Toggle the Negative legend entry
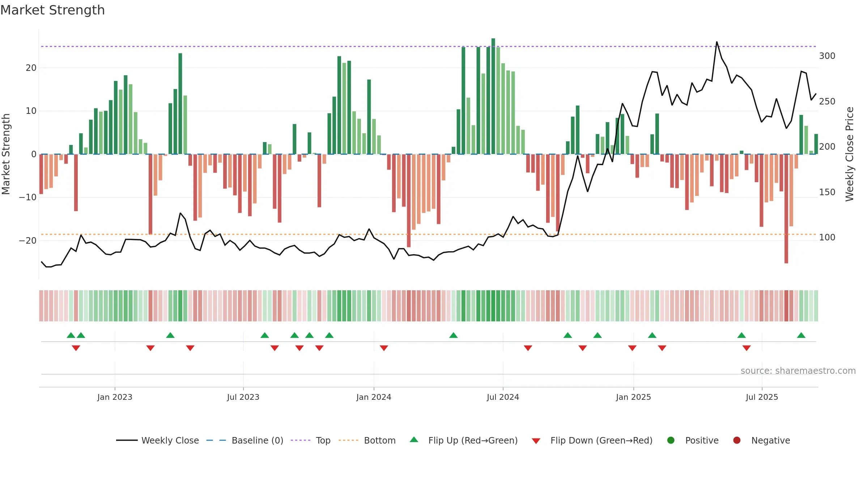868x488 pixels. point(761,440)
